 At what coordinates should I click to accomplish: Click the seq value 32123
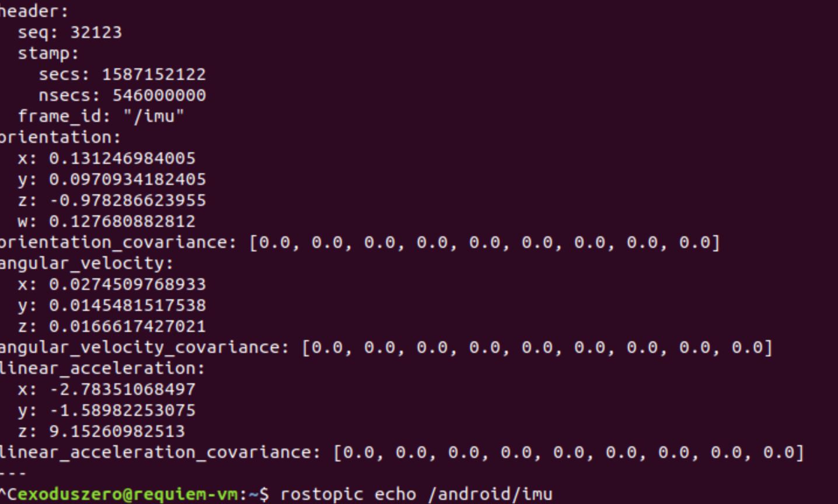coord(96,32)
